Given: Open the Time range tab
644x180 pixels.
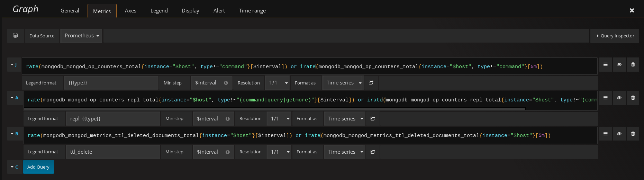Looking at the screenshot, I should click(252, 11).
